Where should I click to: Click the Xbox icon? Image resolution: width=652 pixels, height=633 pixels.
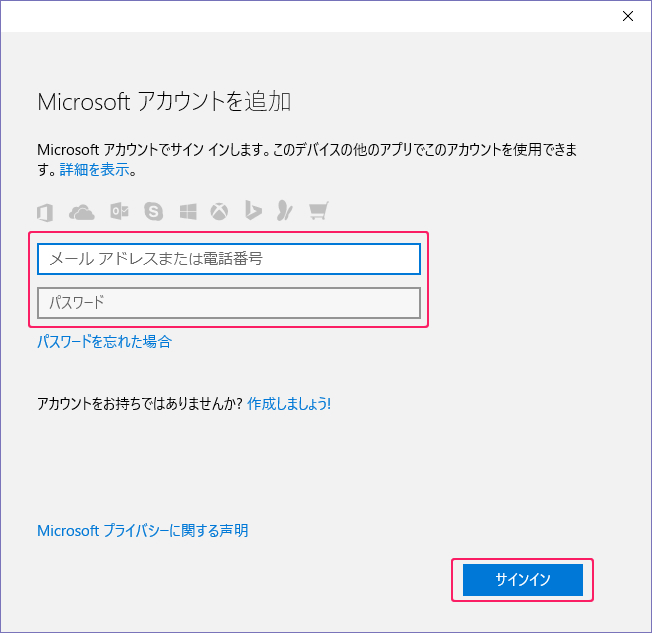click(x=219, y=212)
